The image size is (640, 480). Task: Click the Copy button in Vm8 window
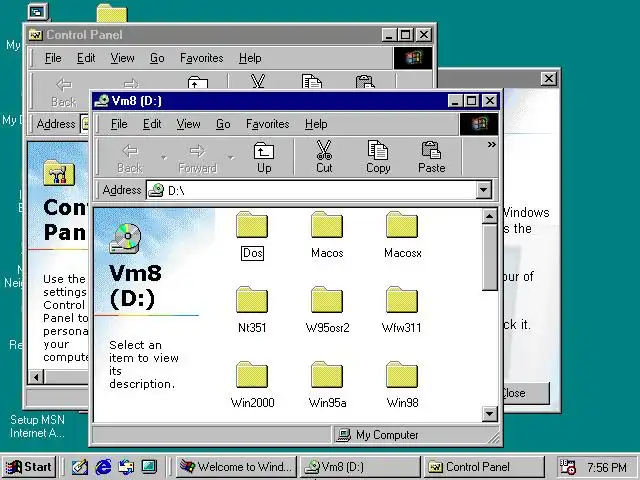(x=378, y=157)
